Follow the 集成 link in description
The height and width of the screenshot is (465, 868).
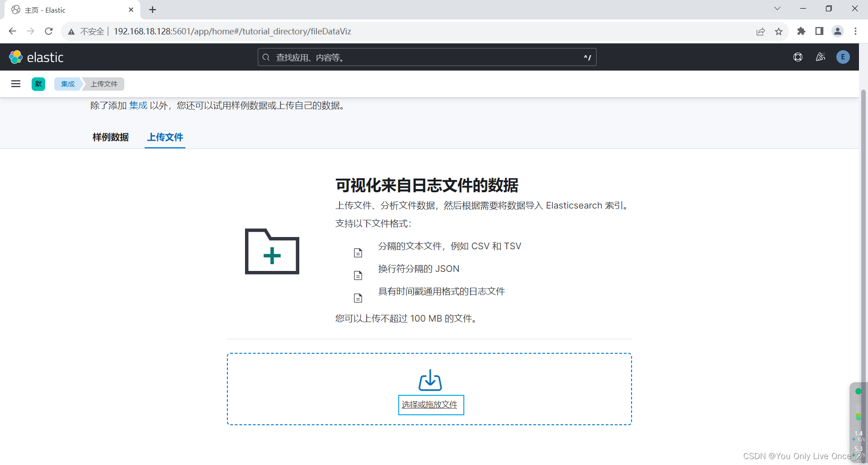138,105
